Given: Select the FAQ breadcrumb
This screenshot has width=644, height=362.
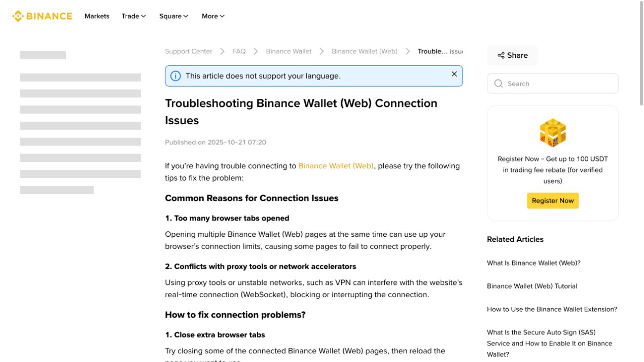Looking at the screenshot, I should [239, 51].
